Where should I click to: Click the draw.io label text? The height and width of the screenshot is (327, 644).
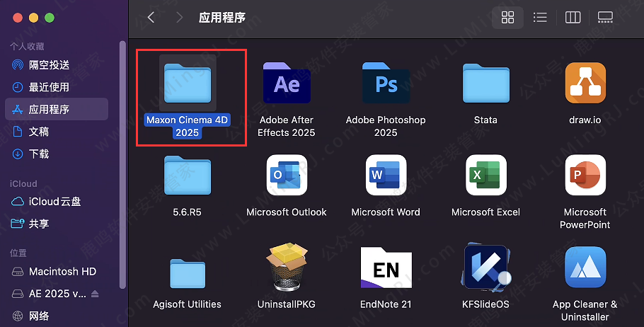tap(585, 120)
